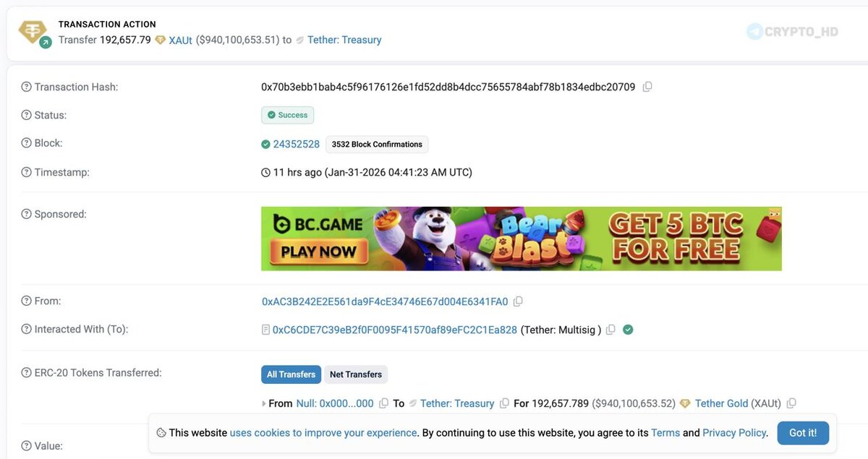
Task: Open the XAUt token link
Action: (x=180, y=40)
